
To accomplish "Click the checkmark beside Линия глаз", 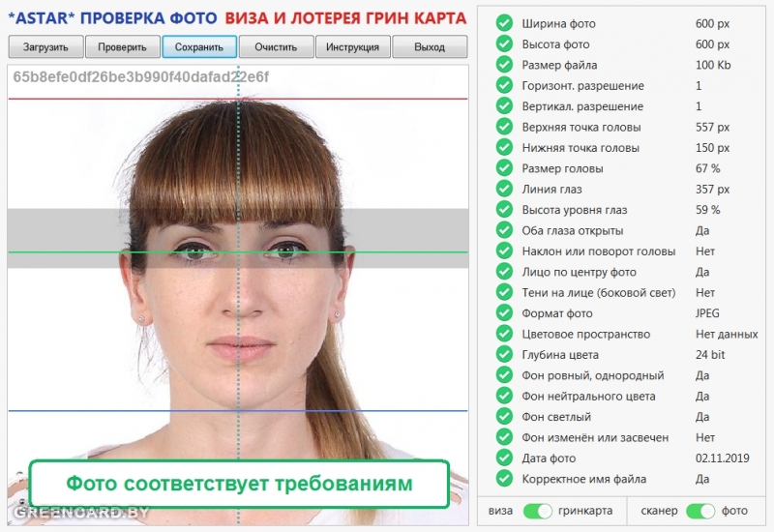I will [504, 189].
